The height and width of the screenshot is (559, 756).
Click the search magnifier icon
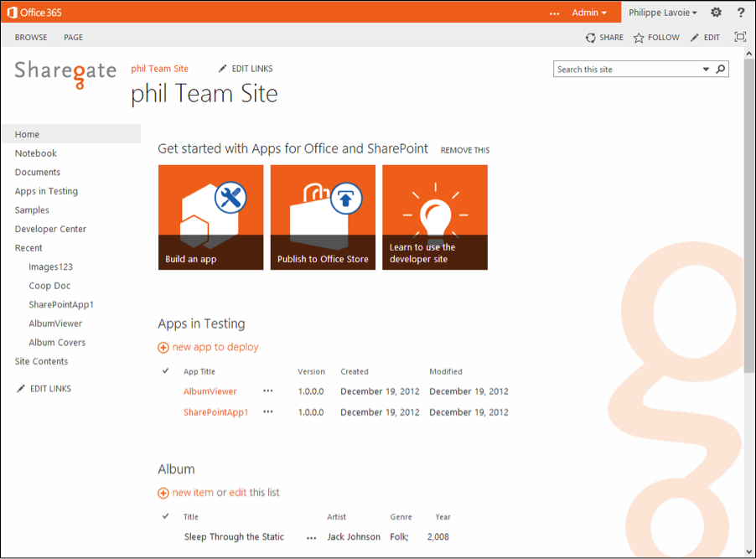pos(720,69)
